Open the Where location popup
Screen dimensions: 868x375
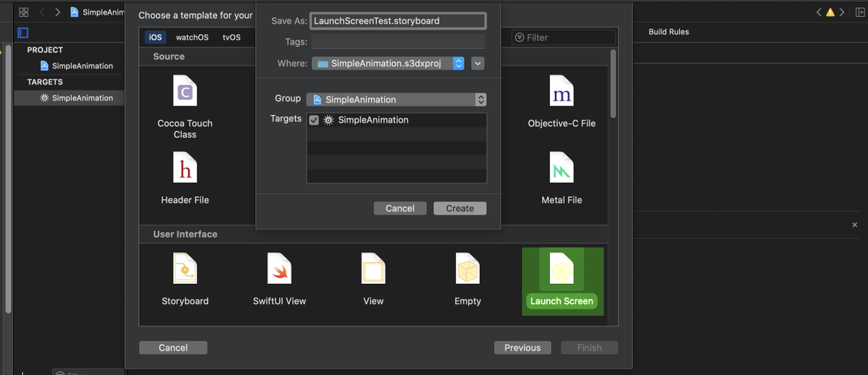point(388,64)
